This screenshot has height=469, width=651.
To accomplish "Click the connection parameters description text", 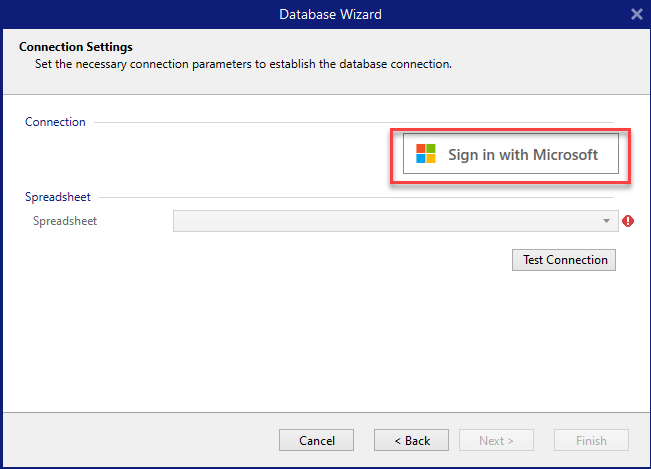I will pyautogui.click(x=237, y=63).
